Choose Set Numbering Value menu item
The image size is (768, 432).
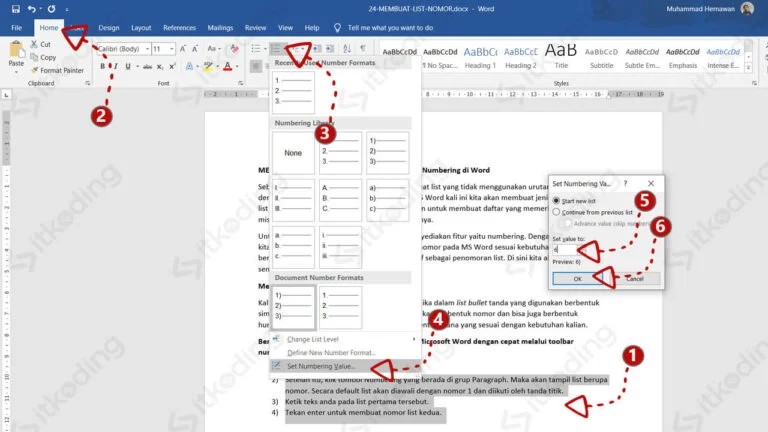coord(345,366)
